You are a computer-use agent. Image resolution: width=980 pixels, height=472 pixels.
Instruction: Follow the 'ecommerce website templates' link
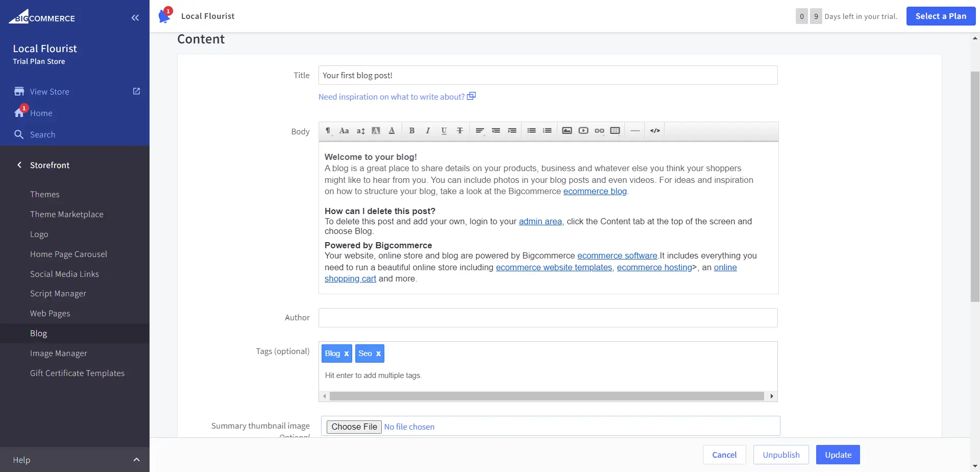click(554, 268)
